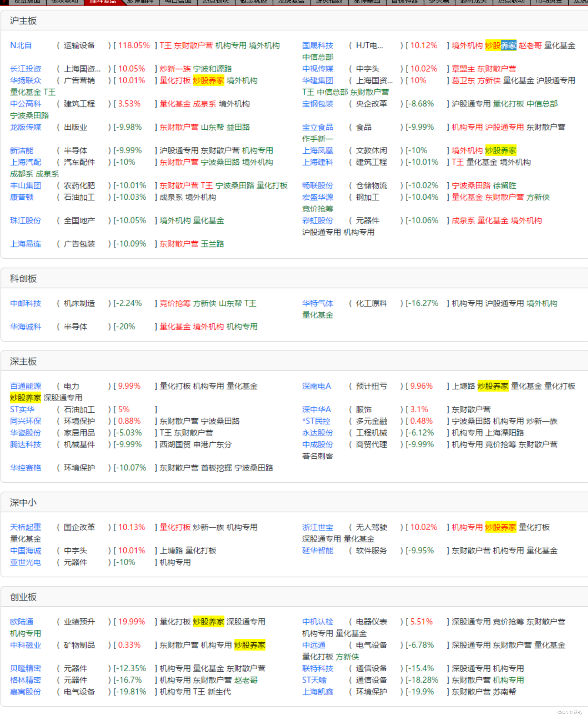Open the 深中华A stock link
The image size is (588, 718).
coord(317,409)
